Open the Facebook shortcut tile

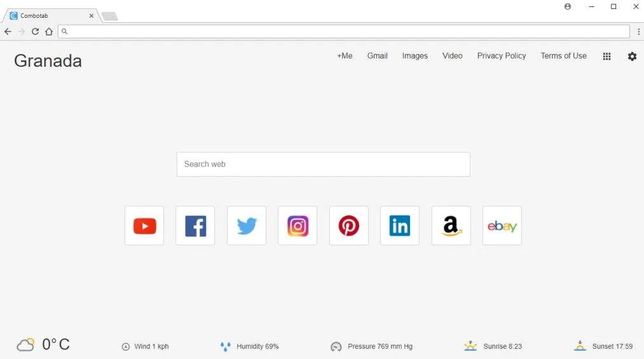pos(195,226)
